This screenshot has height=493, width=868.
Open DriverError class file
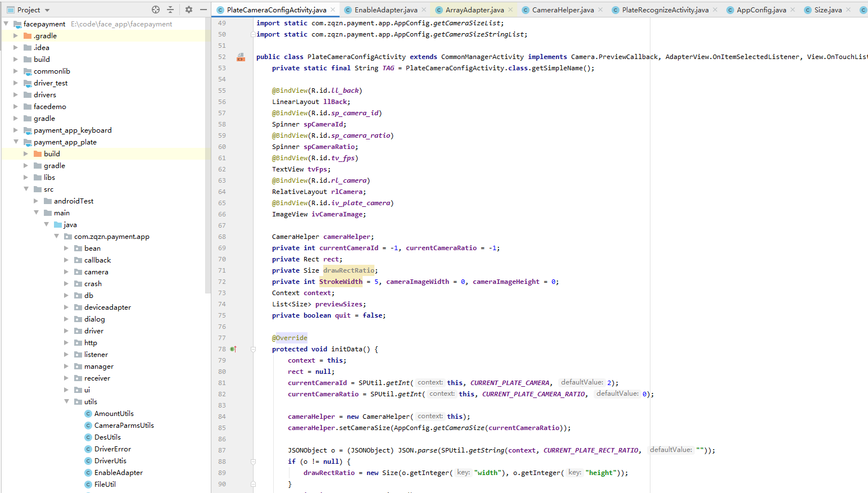pyautogui.click(x=112, y=449)
